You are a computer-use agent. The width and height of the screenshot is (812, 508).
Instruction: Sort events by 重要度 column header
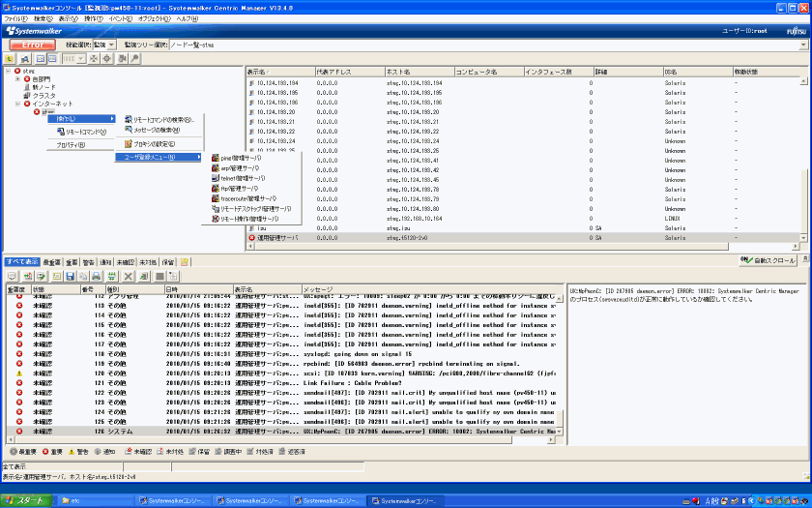[18, 289]
